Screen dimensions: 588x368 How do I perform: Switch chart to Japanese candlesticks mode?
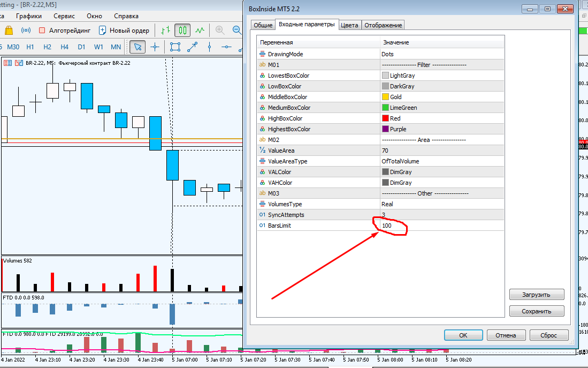point(182,31)
